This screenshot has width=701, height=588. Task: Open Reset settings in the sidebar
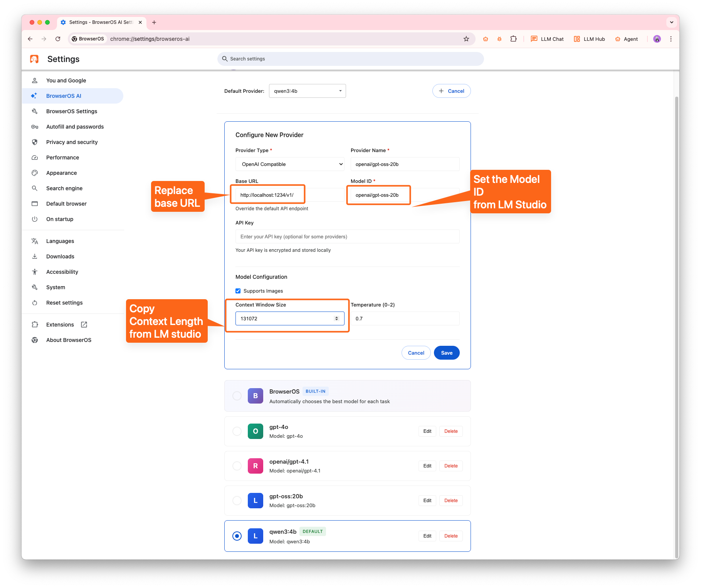click(64, 303)
